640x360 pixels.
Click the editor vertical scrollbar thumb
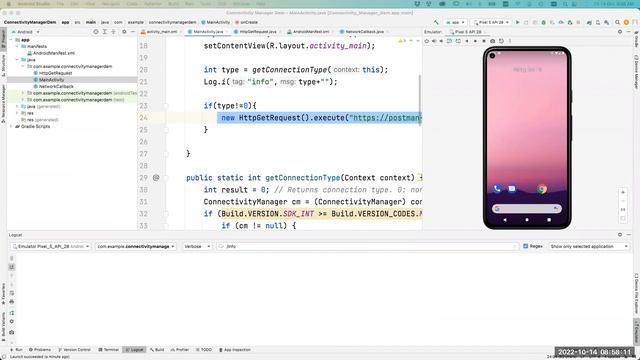[x=420, y=99]
